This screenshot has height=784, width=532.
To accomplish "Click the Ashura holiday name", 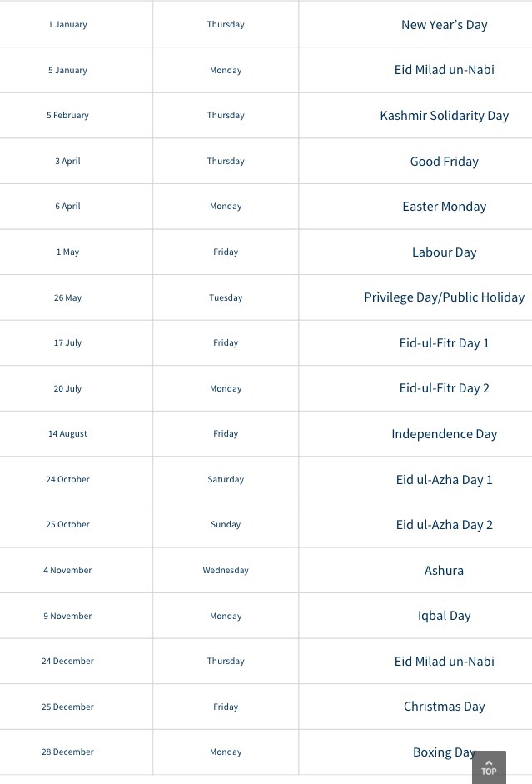I will 444,571.
